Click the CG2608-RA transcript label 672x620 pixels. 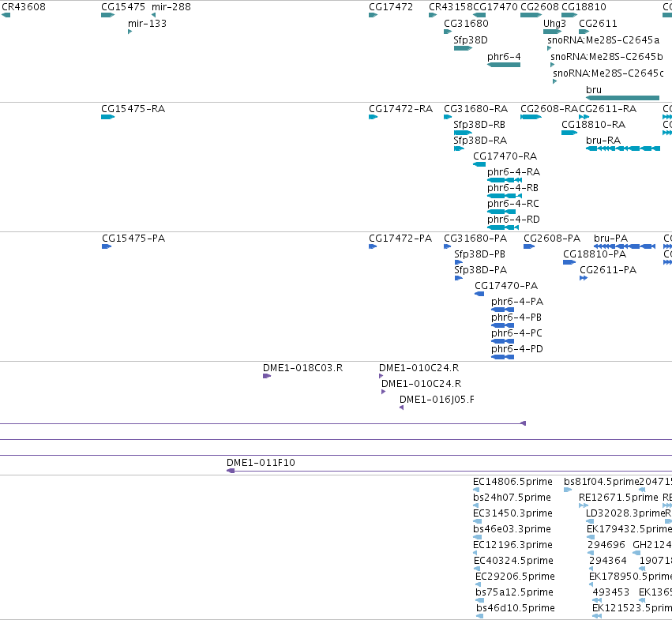pos(549,109)
